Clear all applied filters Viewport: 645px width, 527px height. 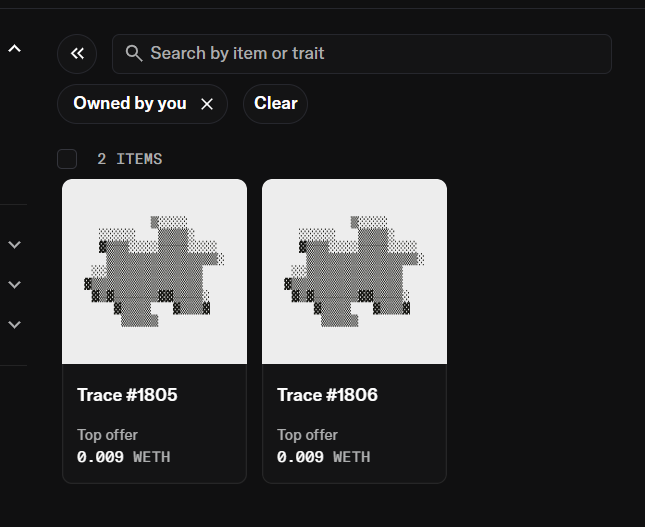click(x=275, y=104)
